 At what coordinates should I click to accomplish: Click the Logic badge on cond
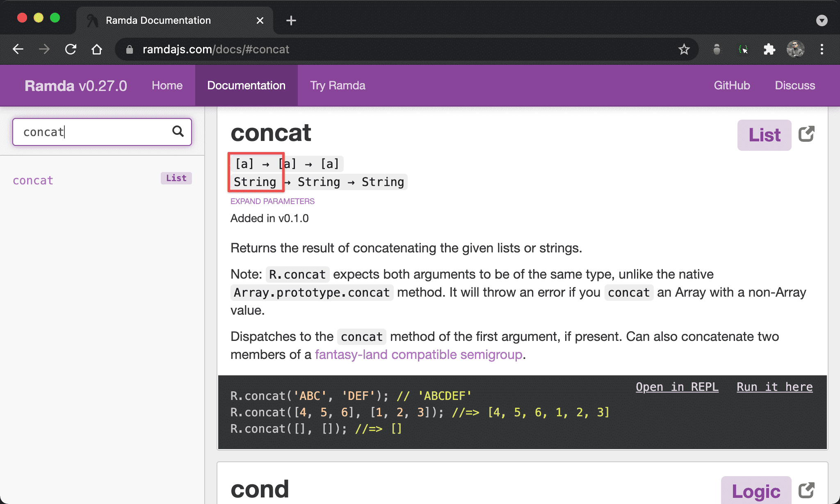[756, 490]
